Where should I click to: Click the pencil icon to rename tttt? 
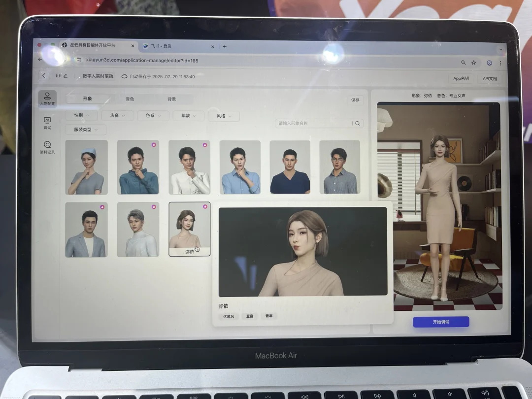click(66, 76)
